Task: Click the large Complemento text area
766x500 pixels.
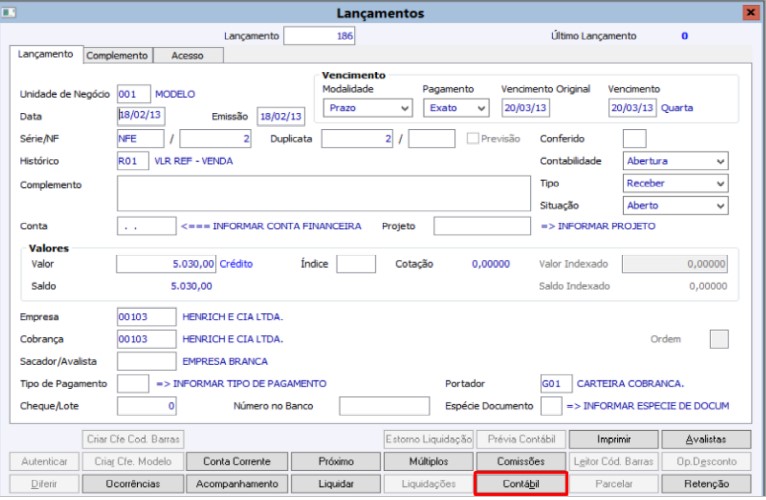Action: (324, 194)
